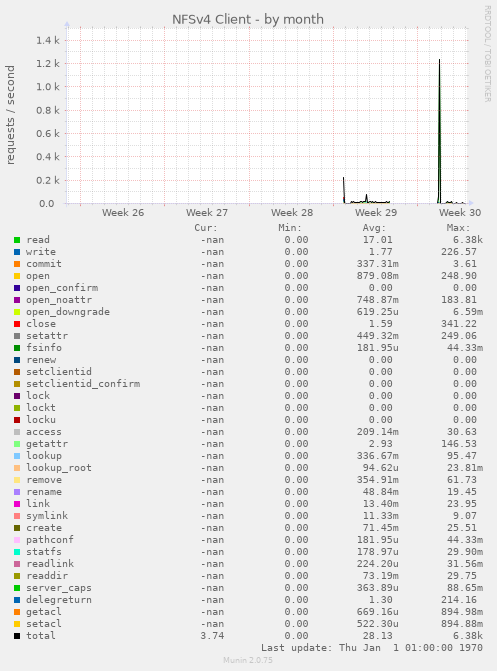Click the graph title NFSv4 Client - by month
Image resolution: width=497 pixels, height=671 pixels.
click(x=248, y=19)
